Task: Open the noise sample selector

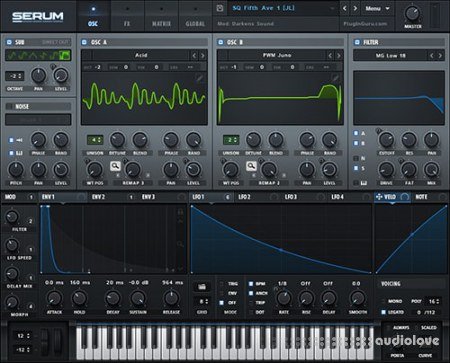Action: tap(38, 119)
